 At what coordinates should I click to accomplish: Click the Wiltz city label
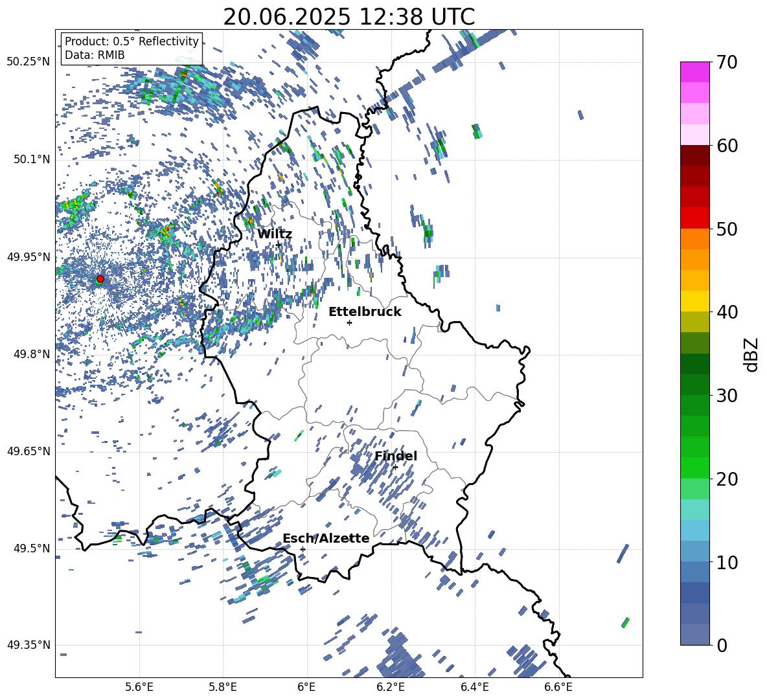(x=275, y=234)
